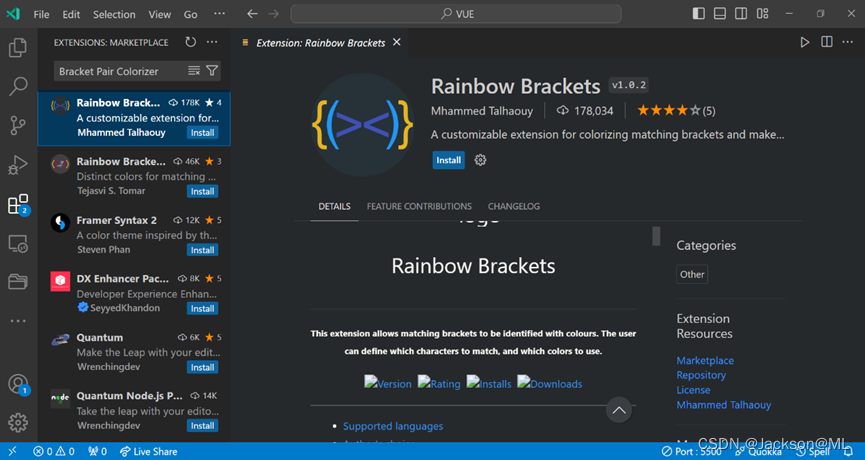The width and height of the screenshot is (865, 460).
Task: Install the DX Enhancer Pack extension
Action: click(x=202, y=308)
